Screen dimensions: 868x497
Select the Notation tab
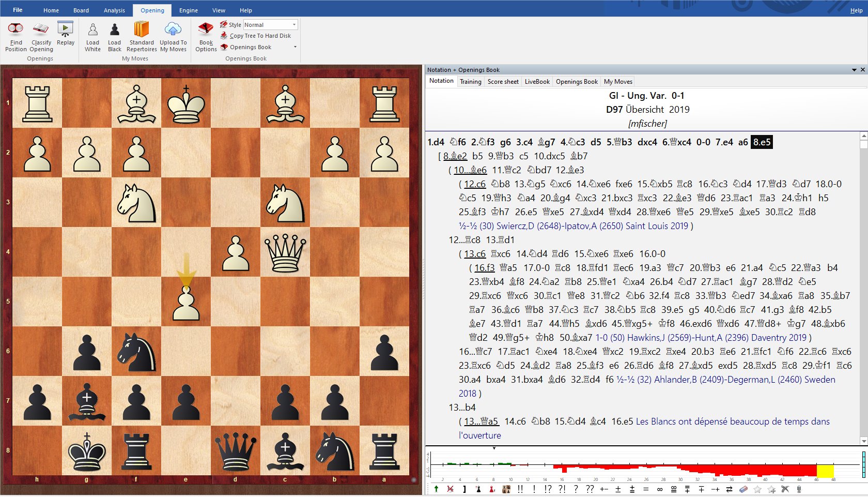pyautogui.click(x=441, y=81)
